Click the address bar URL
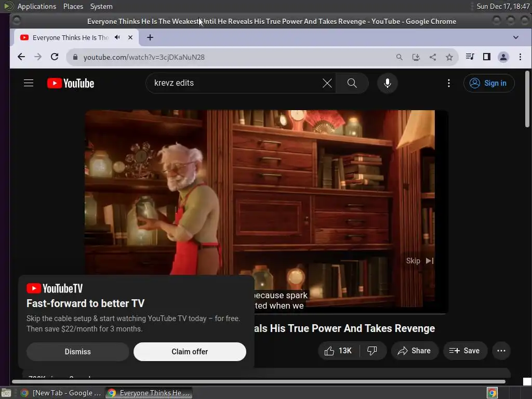 pos(144,57)
